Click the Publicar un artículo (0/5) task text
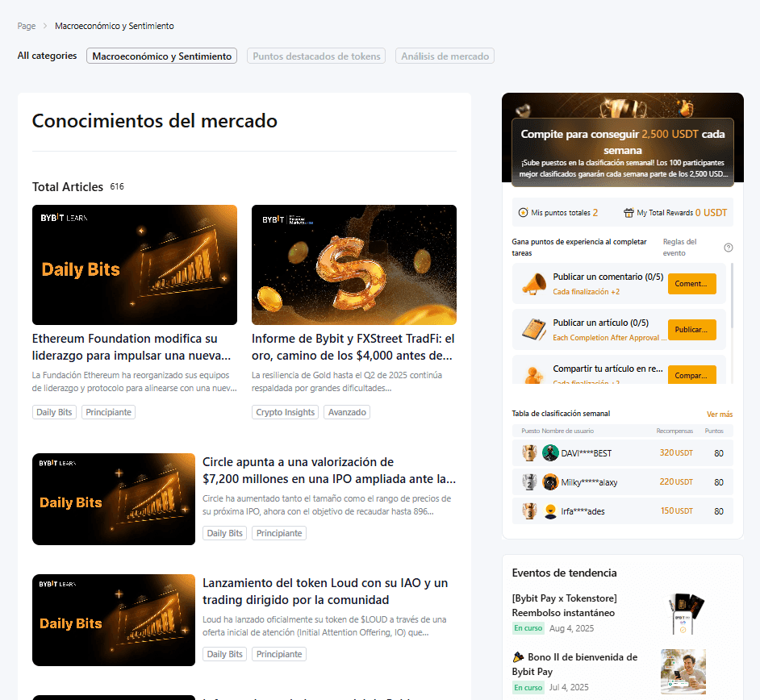This screenshot has height=700, width=760. (x=600, y=323)
